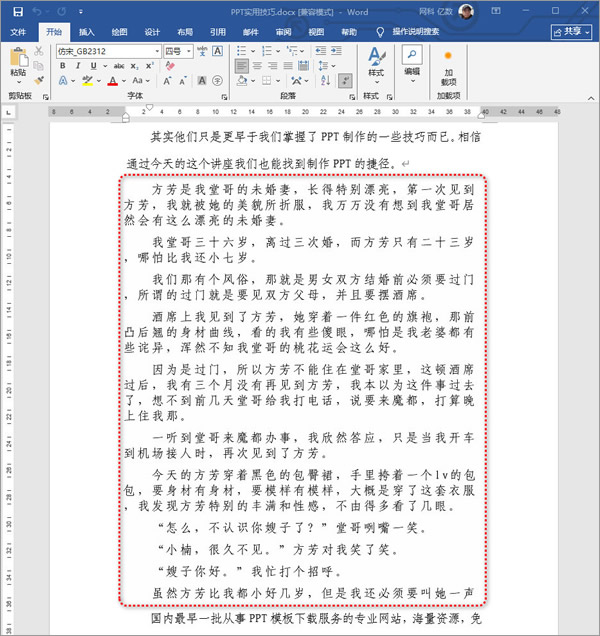Click the Cut scissors icon

tap(39, 51)
